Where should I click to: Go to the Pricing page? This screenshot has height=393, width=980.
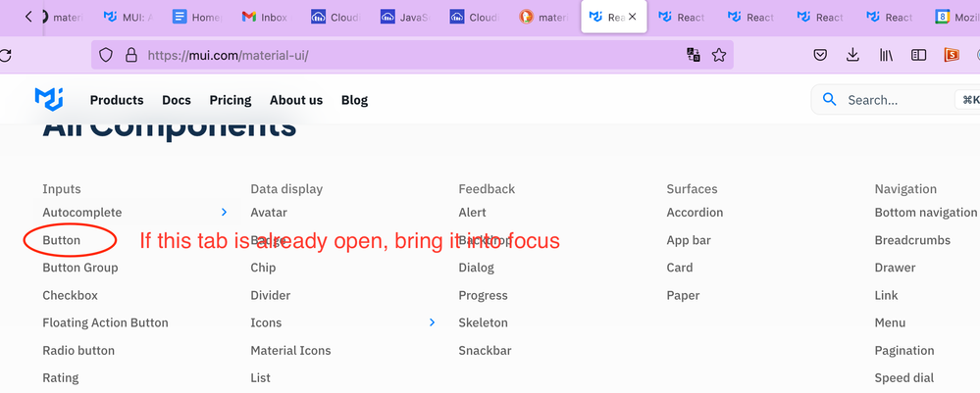pos(230,100)
